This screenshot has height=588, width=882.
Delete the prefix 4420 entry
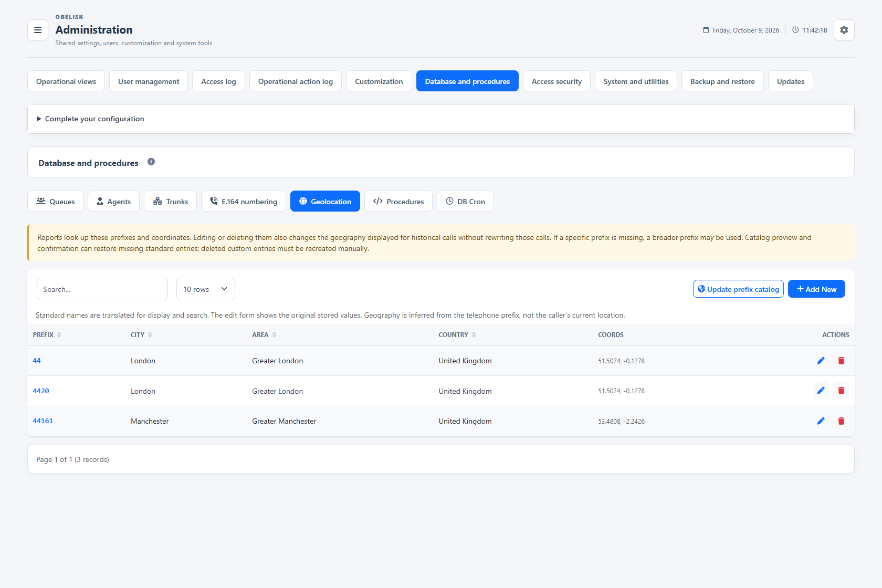(841, 391)
